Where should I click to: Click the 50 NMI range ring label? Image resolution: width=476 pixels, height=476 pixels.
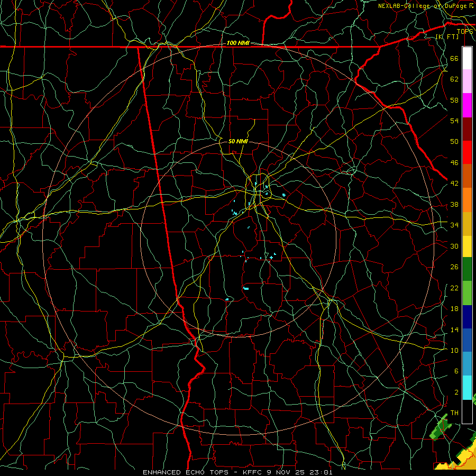pyautogui.click(x=238, y=141)
